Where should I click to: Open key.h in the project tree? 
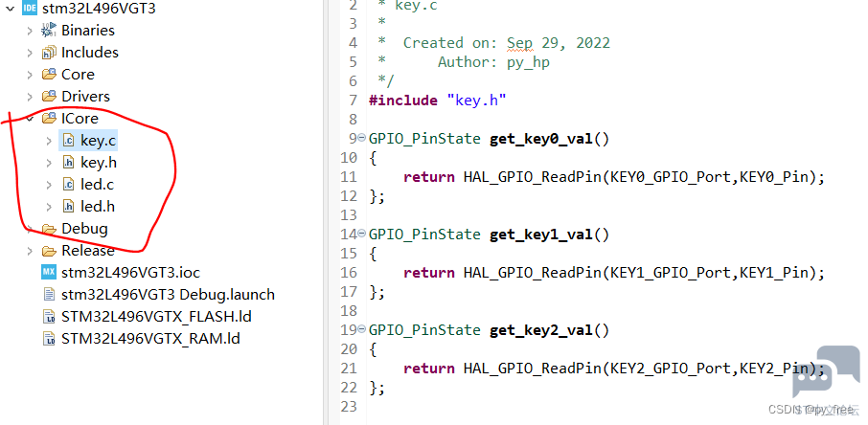click(99, 162)
